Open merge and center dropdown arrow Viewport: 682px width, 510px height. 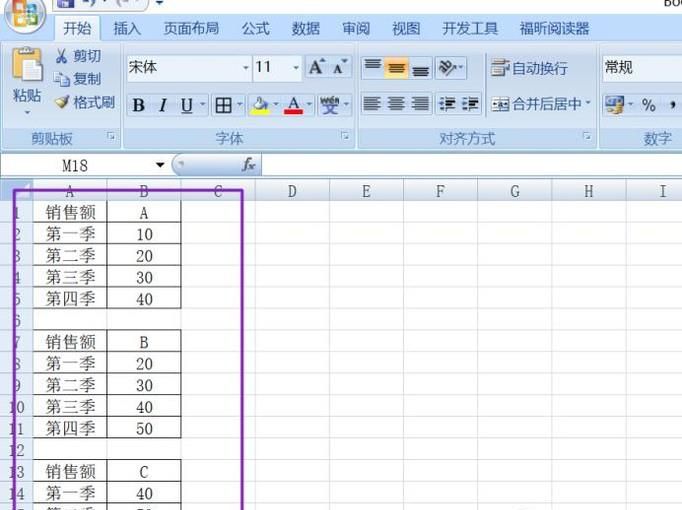(x=588, y=103)
